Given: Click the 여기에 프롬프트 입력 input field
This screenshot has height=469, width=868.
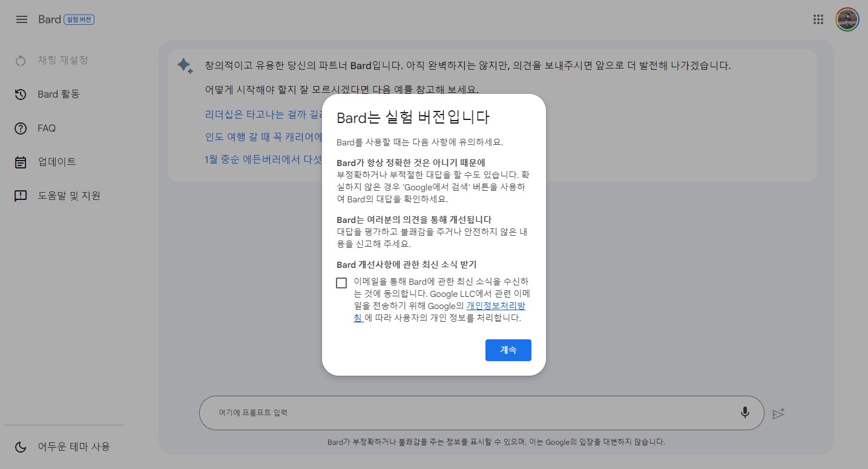Looking at the screenshot, I should pos(424,413).
